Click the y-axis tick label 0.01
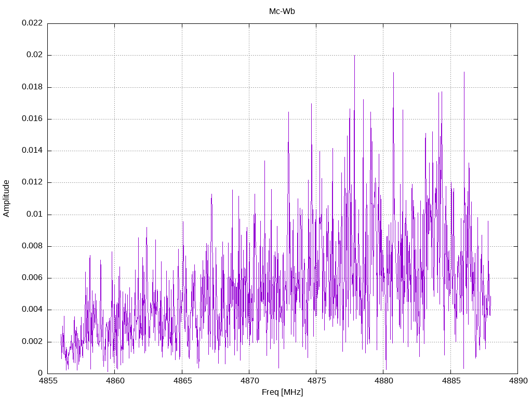The width and height of the screenshot is (532, 399). (x=35, y=214)
